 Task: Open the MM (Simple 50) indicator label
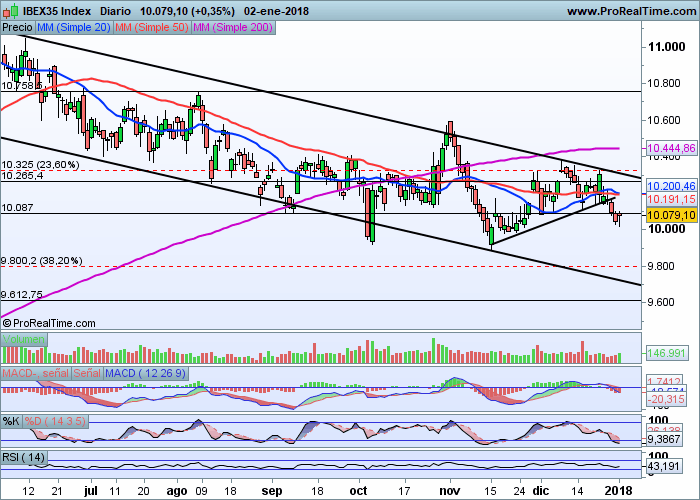tap(152, 28)
